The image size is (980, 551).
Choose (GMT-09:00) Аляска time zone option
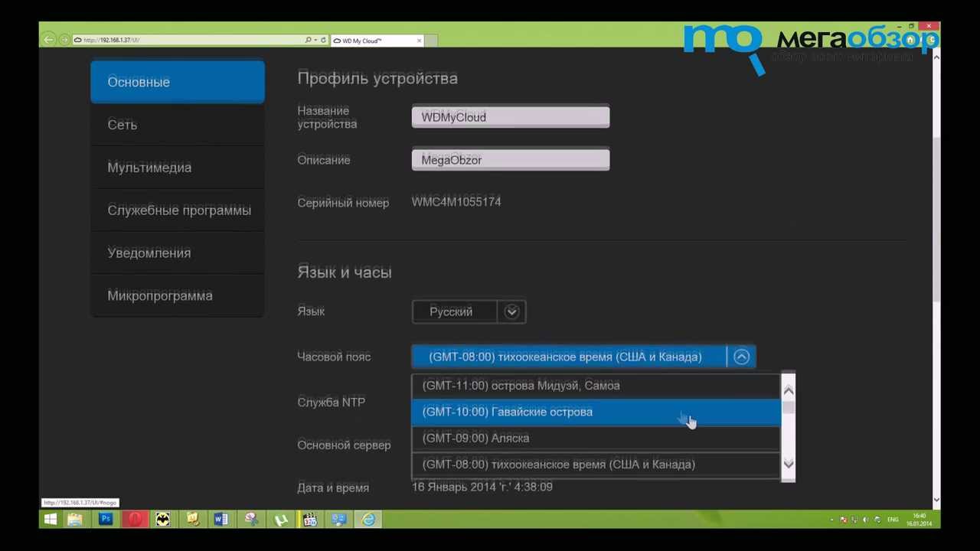[596, 438]
